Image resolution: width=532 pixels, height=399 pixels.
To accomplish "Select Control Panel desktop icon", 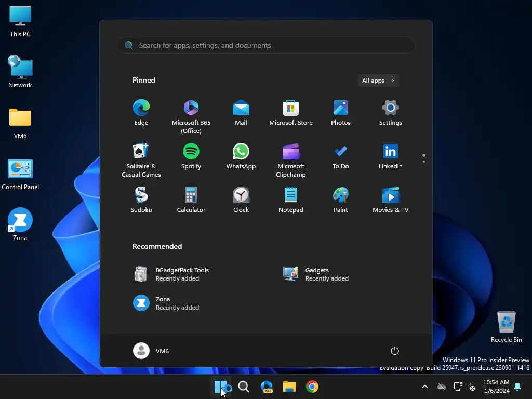I will point(20,175).
